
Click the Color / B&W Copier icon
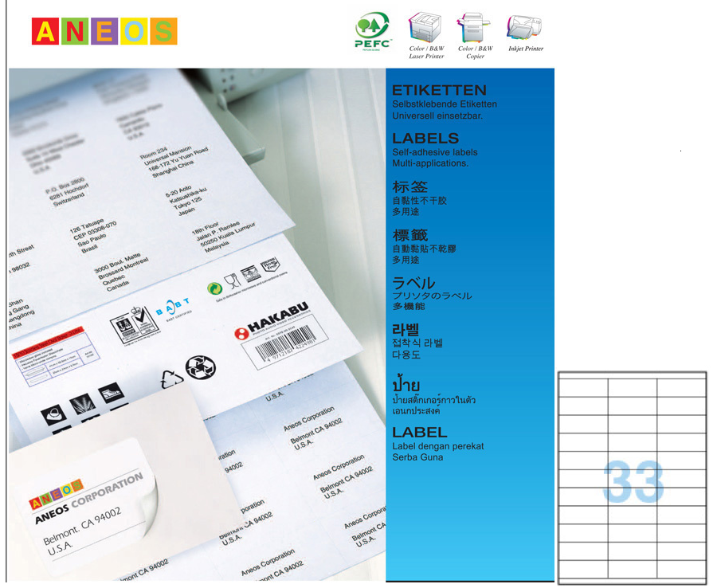click(x=473, y=28)
